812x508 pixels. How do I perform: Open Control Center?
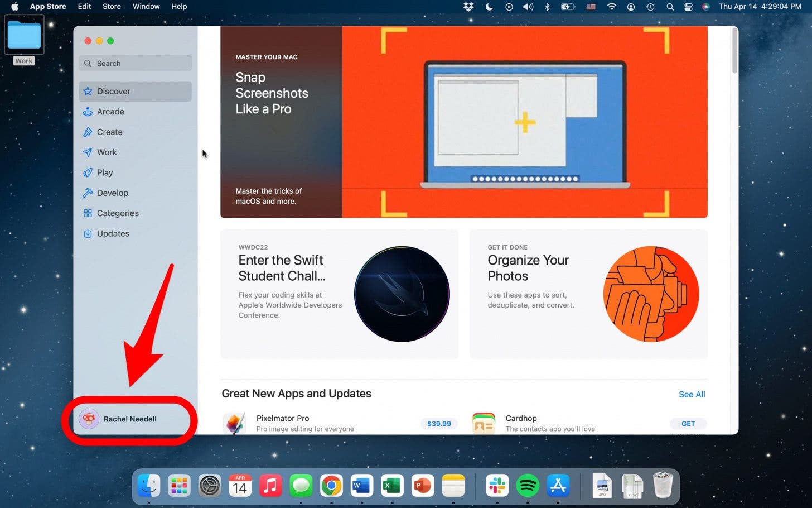coord(688,7)
